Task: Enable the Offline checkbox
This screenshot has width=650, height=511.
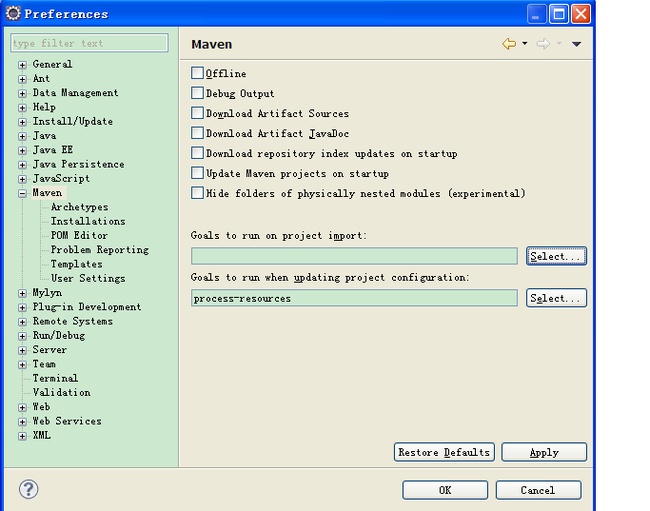Action: (x=197, y=73)
